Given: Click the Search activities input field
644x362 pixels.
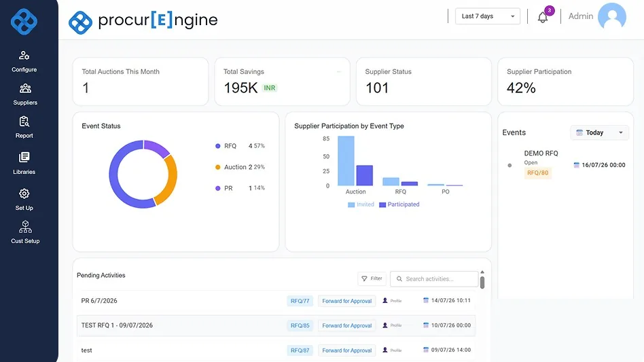Looking at the screenshot, I should click(434, 278).
